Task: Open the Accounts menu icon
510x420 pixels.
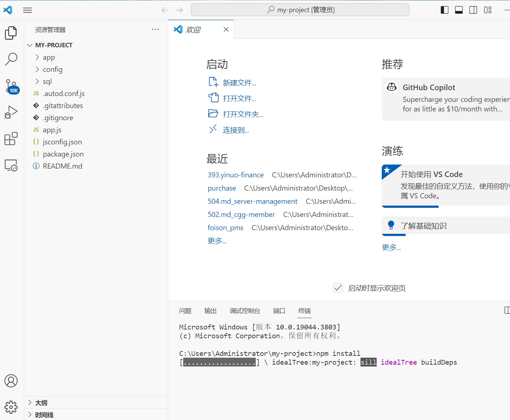Action: click(11, 381)
